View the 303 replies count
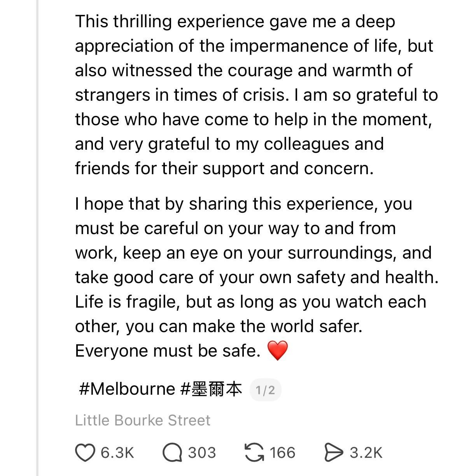The height and width of the screenshot is (476, 455). point(202,453)
